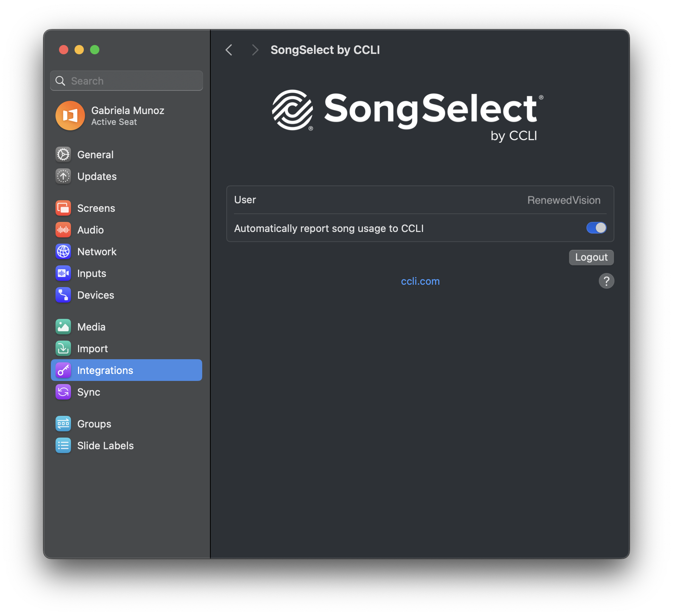Zoom window with green button
This screenshot has width=673, height=616.
click(95, 50)
